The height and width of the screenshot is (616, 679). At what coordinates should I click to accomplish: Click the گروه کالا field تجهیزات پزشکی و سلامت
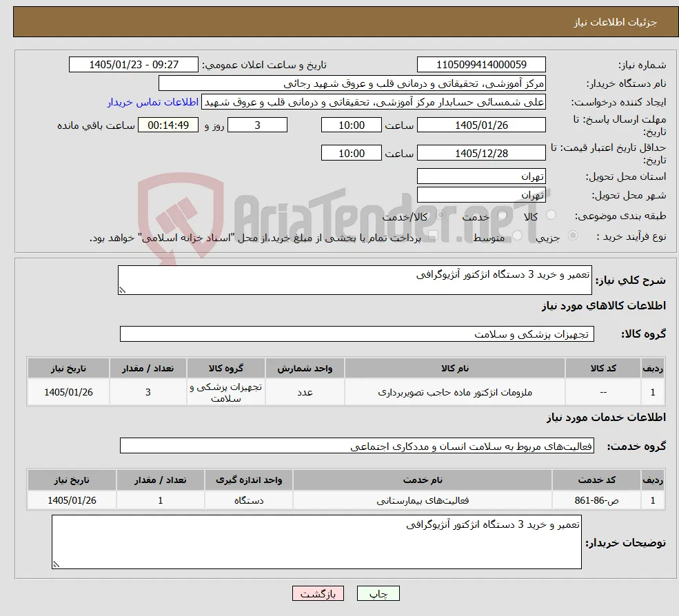coord(357,334)
